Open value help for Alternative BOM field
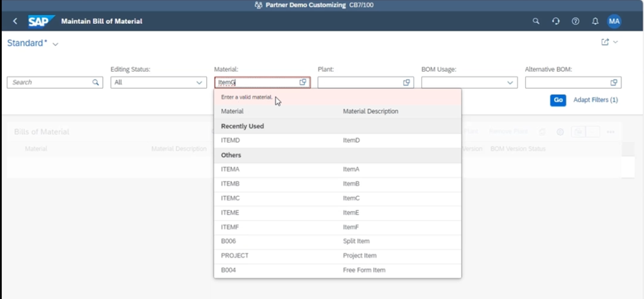This screenshot has height=299, width=644. pos(614,82)
